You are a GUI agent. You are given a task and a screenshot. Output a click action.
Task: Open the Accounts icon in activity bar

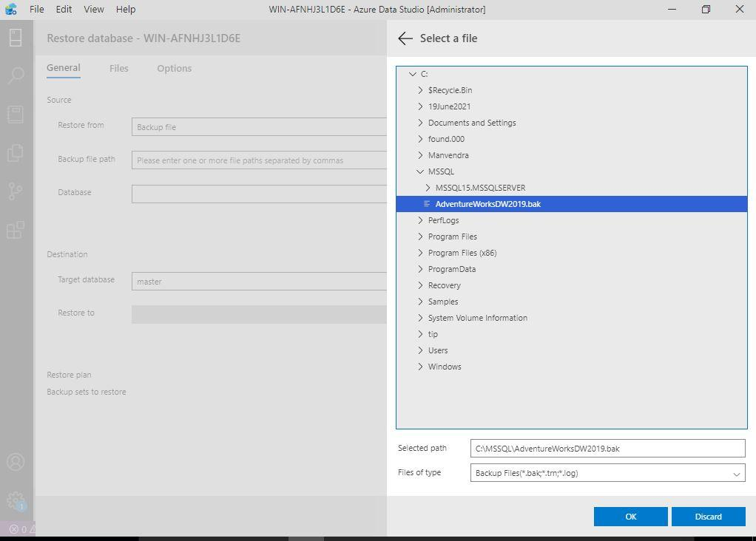coord(16,461)
